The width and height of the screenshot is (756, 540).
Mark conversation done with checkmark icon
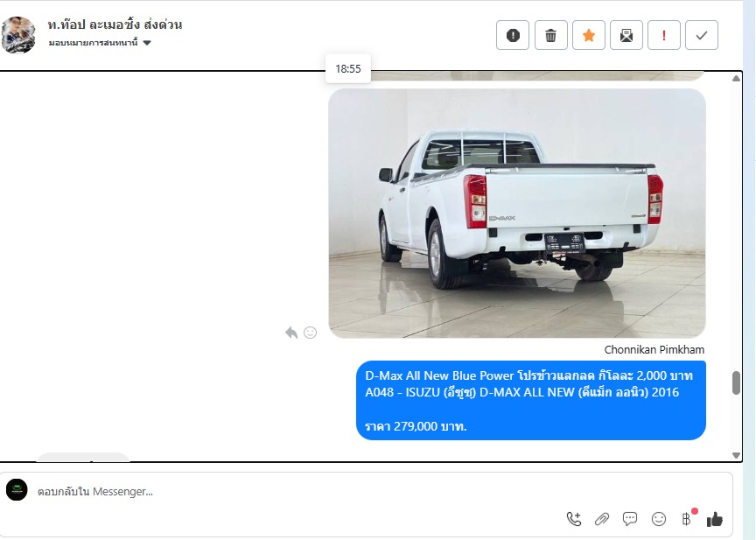click(x=702, y=35)
